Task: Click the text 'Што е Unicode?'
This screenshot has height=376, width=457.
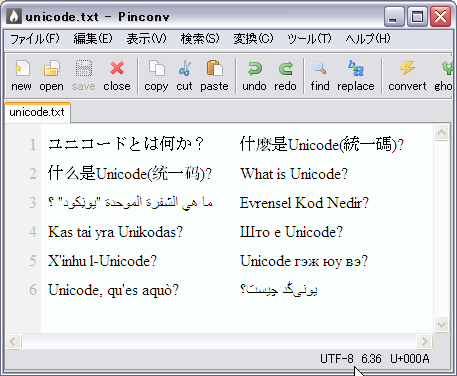Action: pyautogui.click(x=291, y=232)
